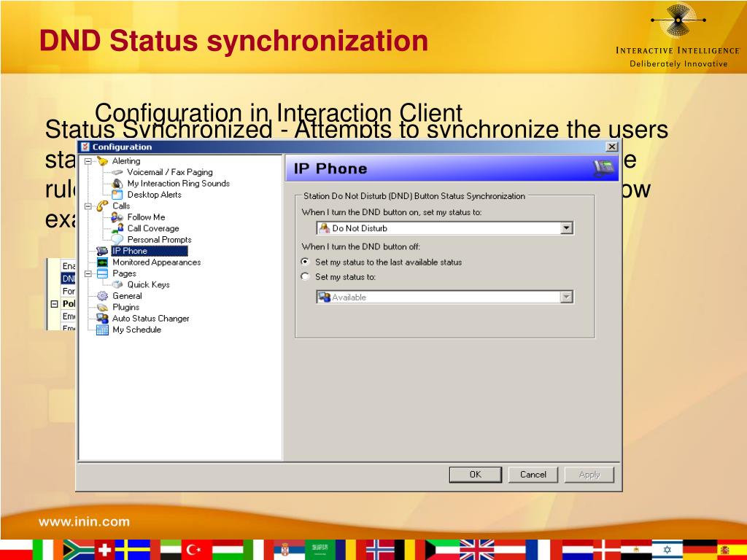Open the Plugins settings page

125,307
